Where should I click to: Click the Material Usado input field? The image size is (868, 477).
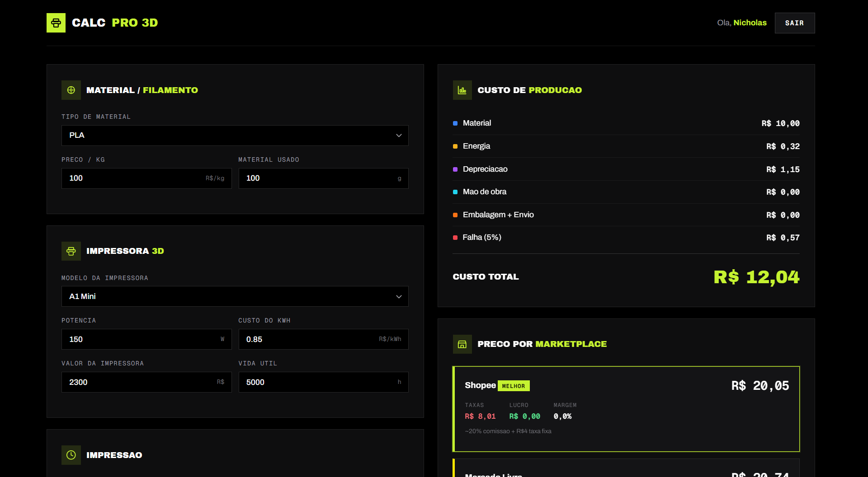pyautogui.click(x=324, y=178)
